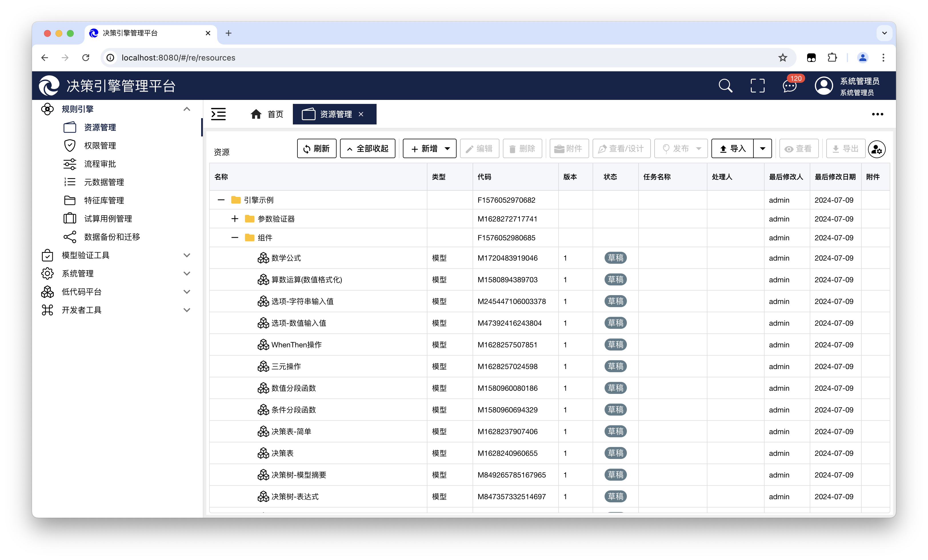Expand the 参数验证器 folder
Viewport: 928px width, 560px height.
click(x=235, y=219)
